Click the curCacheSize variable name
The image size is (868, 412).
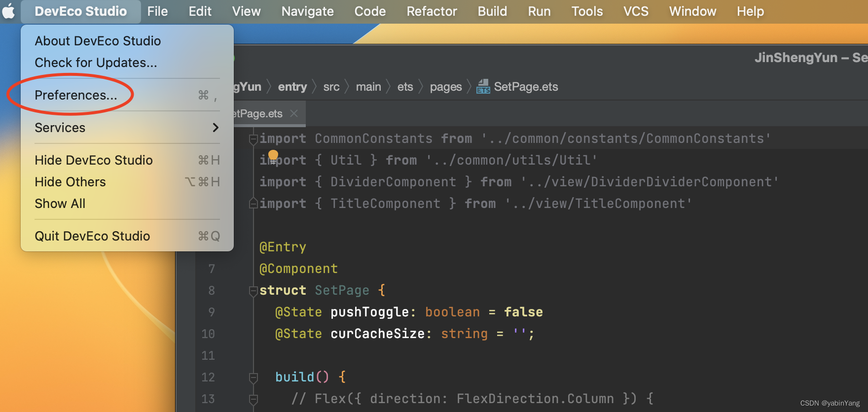(x=377, y=334)
